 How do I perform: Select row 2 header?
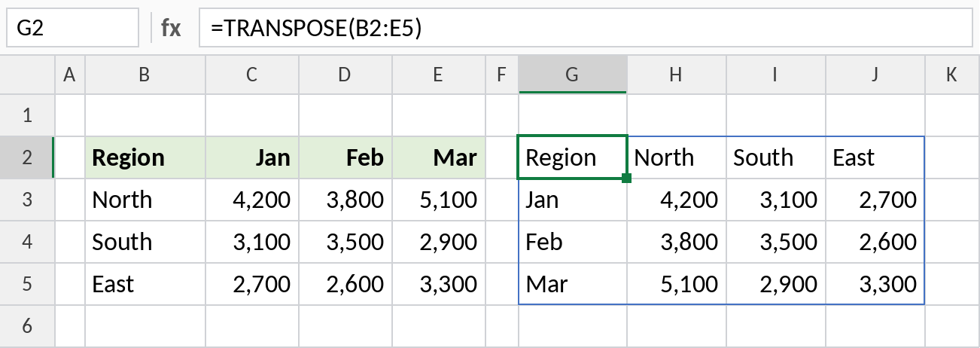pyautogui.click(x=28, y=157)
